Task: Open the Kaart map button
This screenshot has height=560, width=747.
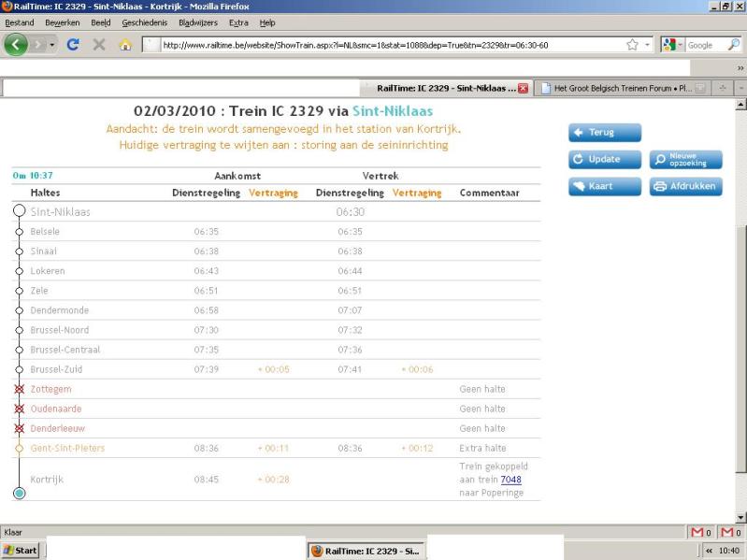Action: [605, 186]
